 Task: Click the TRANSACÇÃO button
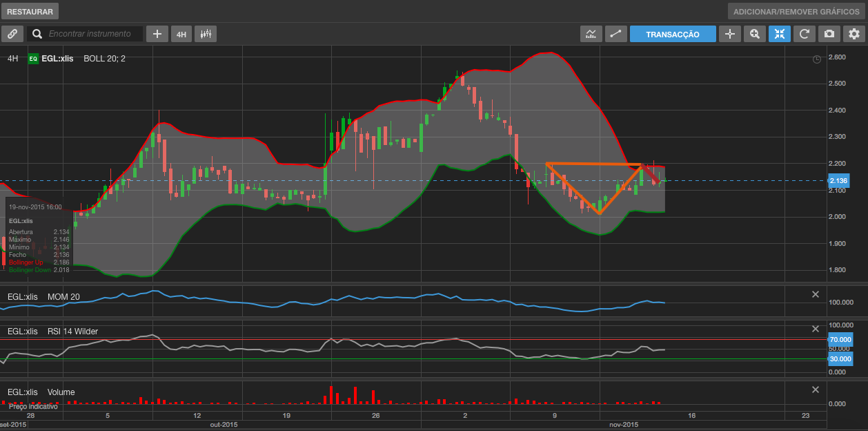[x=673, y=34]
